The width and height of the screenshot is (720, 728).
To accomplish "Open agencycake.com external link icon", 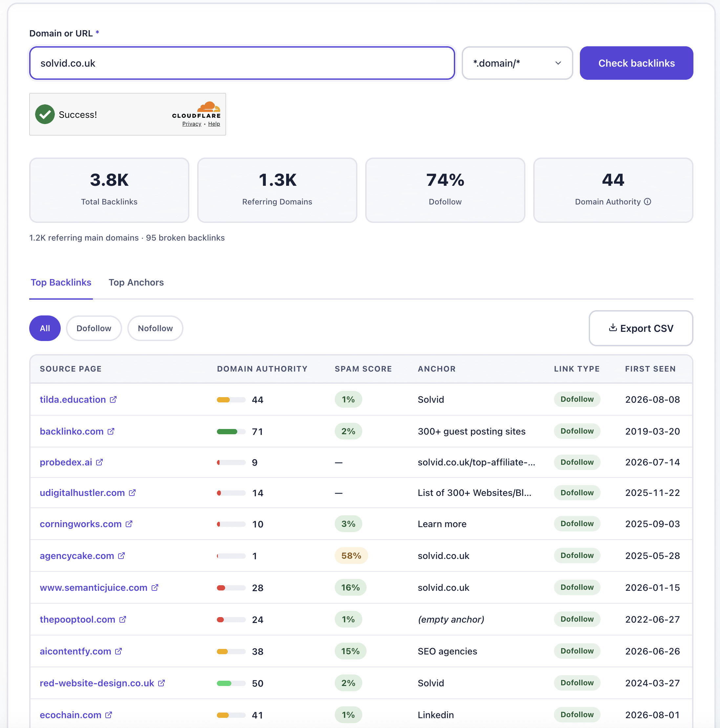I will tap(121, 555).
